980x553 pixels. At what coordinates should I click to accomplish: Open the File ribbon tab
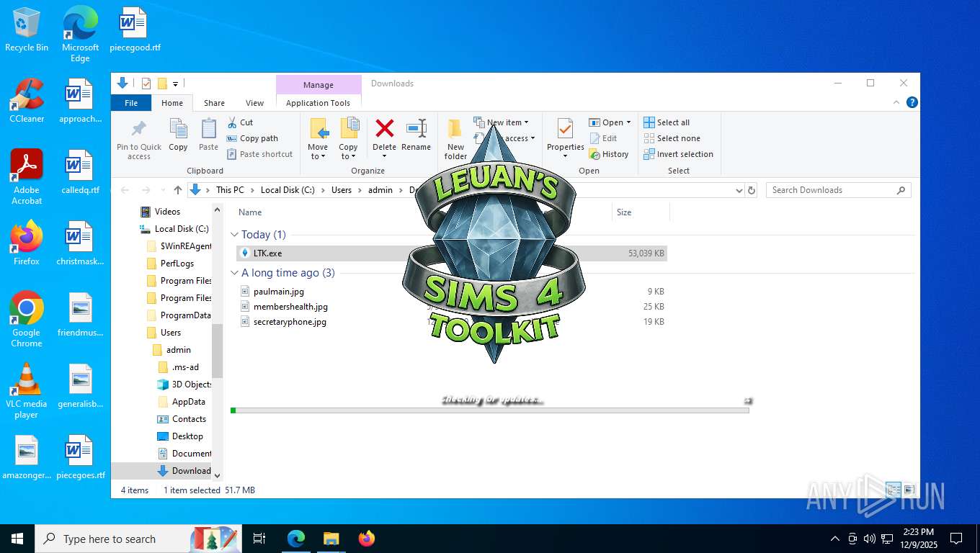131,103
